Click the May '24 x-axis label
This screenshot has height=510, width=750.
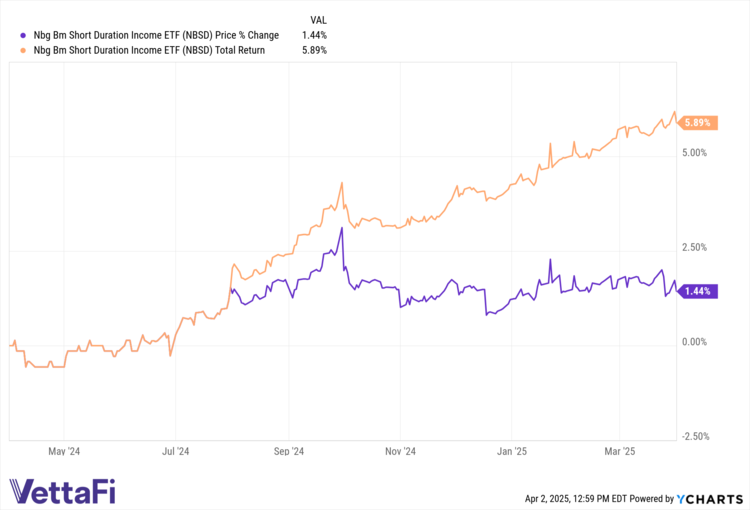(x=63, y=452)
